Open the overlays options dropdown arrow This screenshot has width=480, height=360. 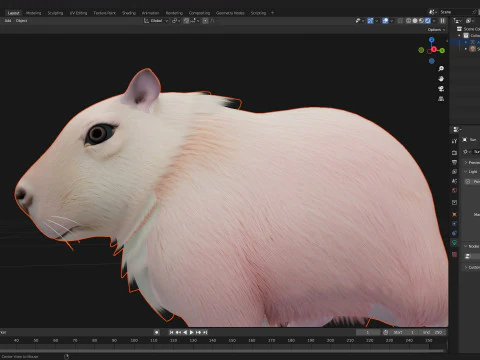coord(392,21)
